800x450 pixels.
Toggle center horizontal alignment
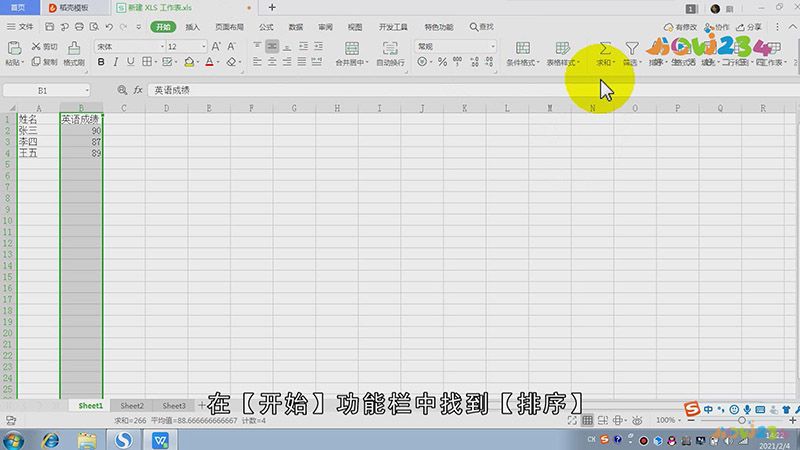(272, 62)
